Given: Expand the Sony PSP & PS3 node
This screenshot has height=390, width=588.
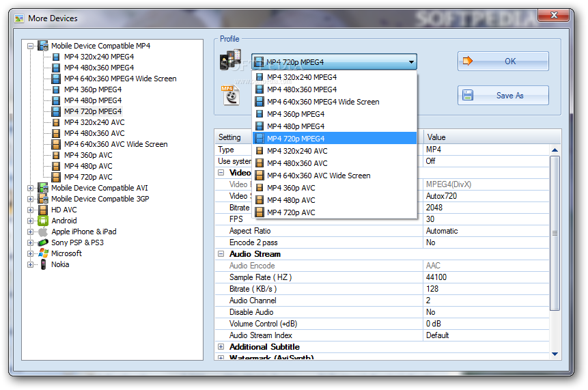Looking at the screenshot, I should [30, 242].
